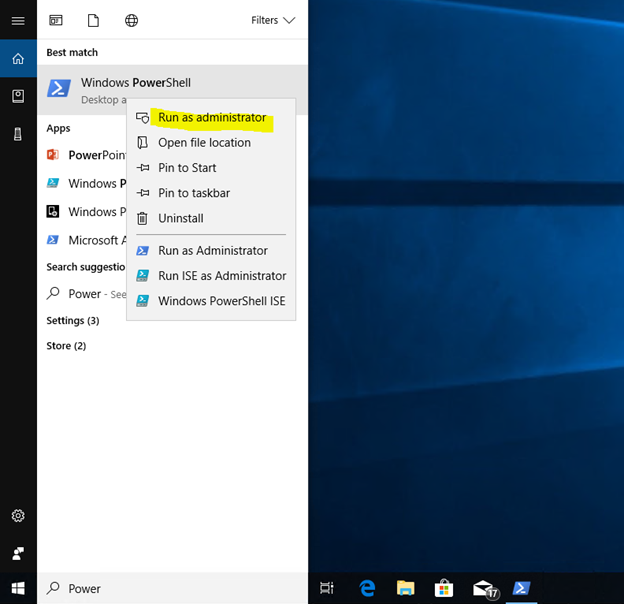This screenshot has height=604, width=624.
Task: Select Windows PowerShell best match
Action: [x=172, y=90]
